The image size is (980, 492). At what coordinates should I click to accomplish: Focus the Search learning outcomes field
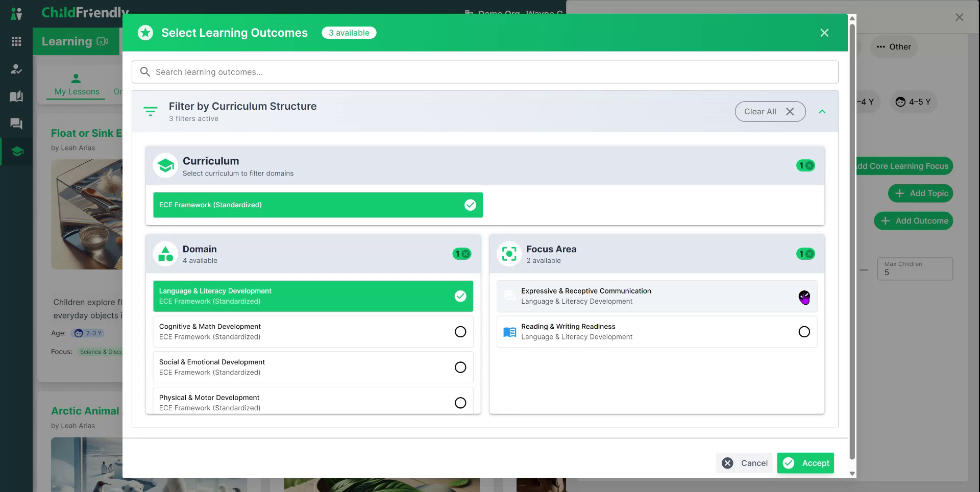[x=485, y=72]
